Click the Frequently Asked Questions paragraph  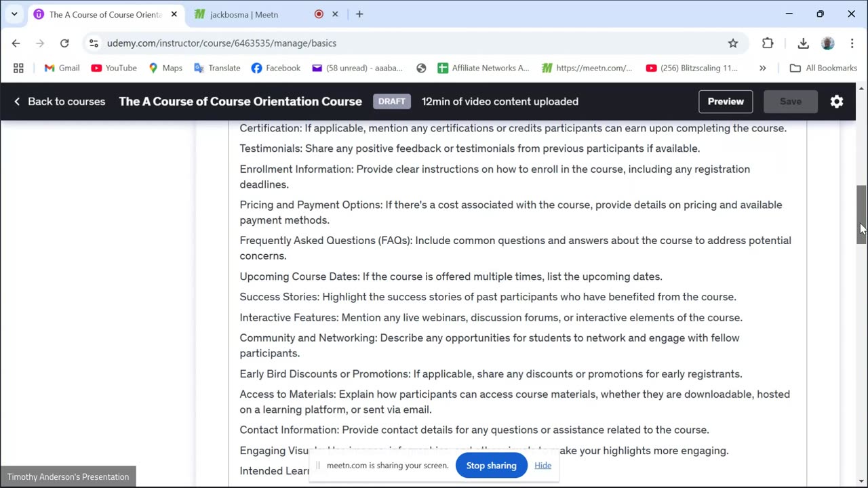point(515,248)
